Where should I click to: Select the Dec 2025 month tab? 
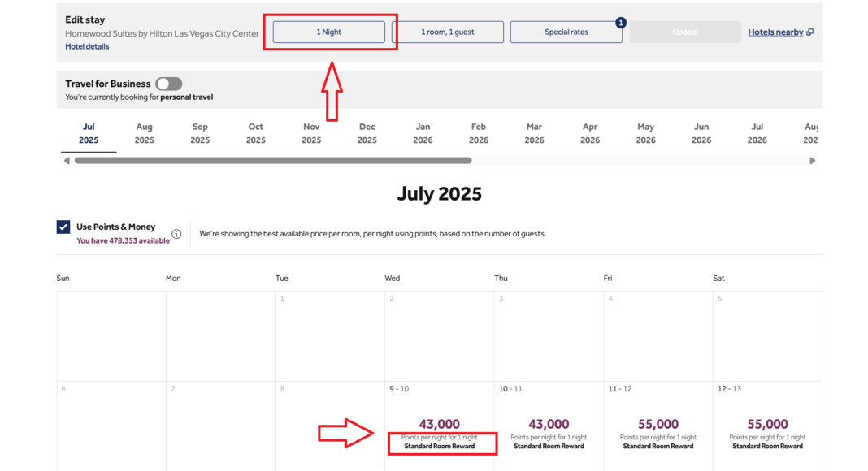click(x=367, y=133)
